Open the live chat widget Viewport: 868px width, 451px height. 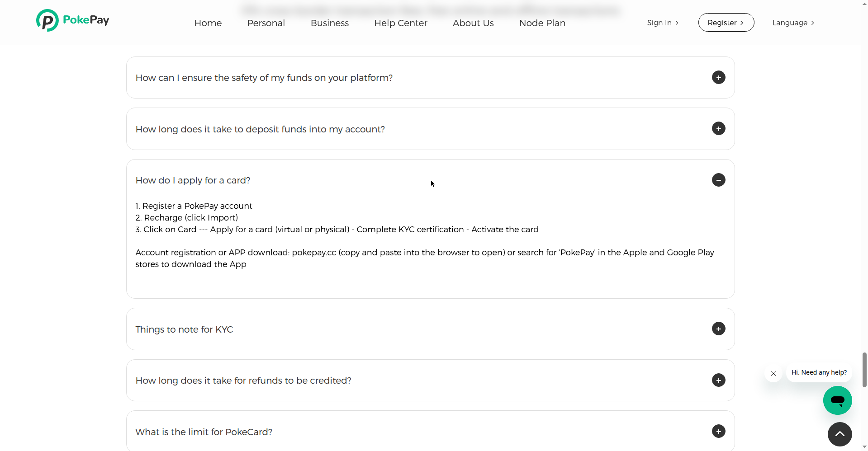click(x=837, y=400)
